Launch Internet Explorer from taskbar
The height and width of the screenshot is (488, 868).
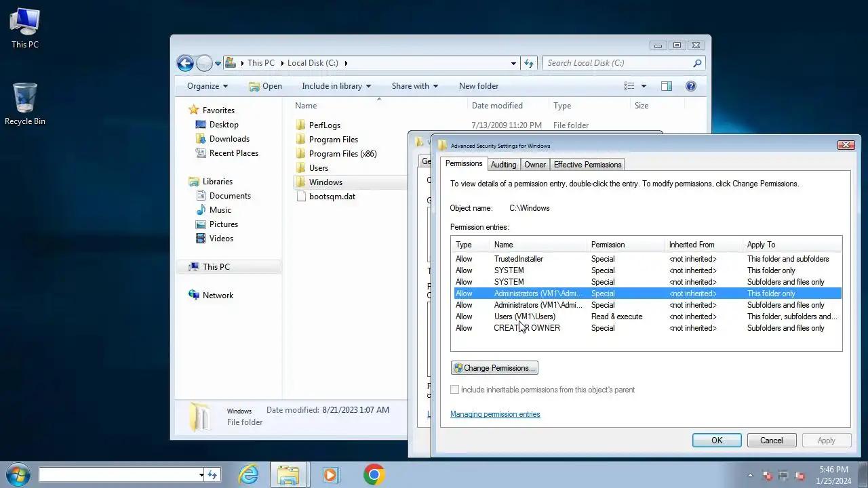(249, 474)
